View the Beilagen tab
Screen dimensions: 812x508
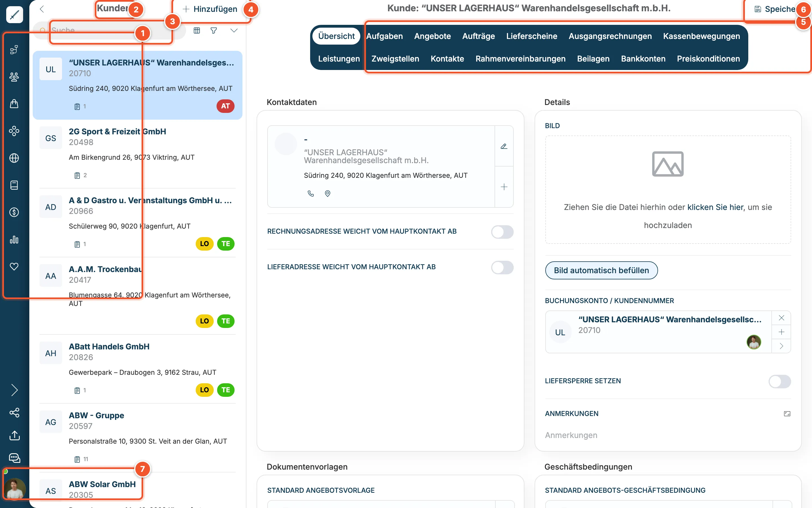pos(593,59)
